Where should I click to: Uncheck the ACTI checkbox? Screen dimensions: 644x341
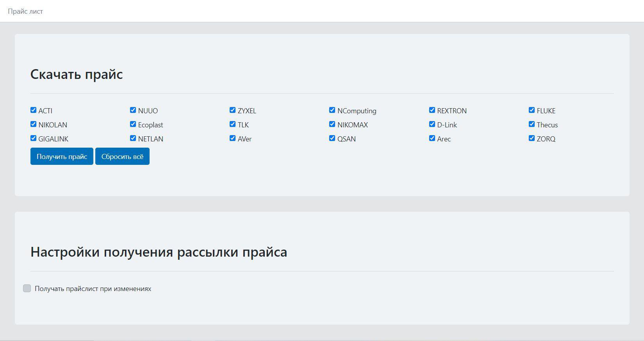click(33, 110)
